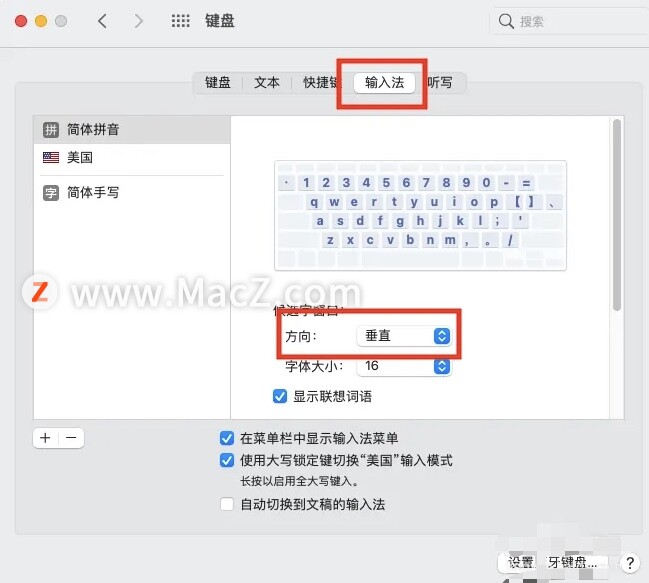
Task: Select 美国 input source
Action: (x=132, y=158)
